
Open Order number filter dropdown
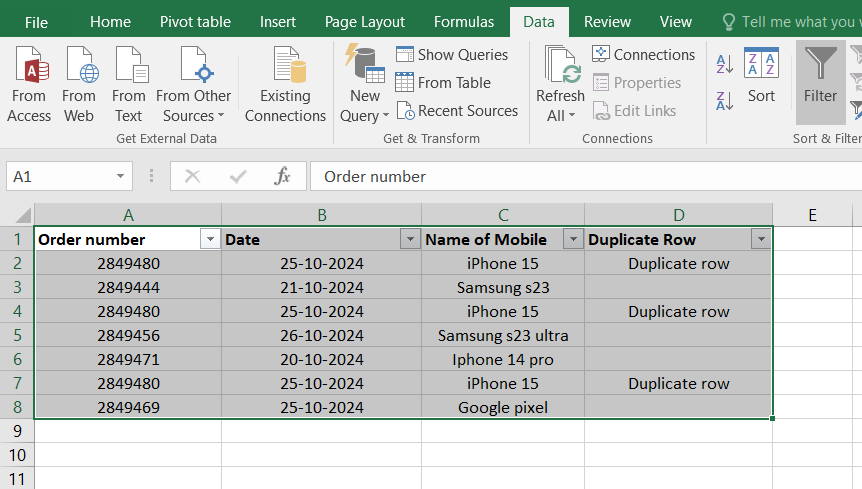click(210, 240)
